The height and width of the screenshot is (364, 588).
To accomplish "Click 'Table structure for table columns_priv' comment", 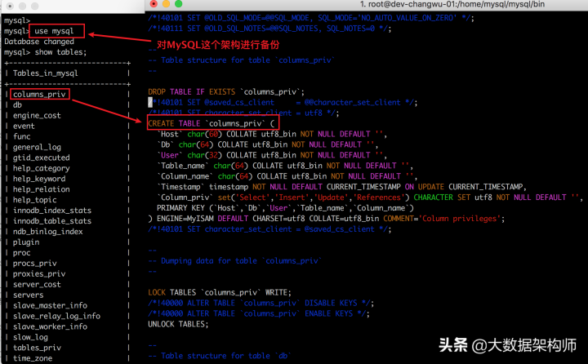I will 242,60.
